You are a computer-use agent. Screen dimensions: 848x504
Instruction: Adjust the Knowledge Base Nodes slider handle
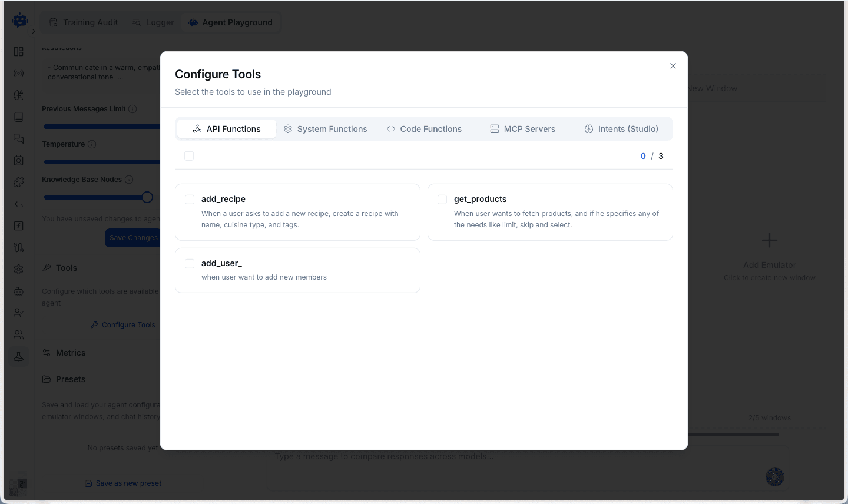point(147,197)
